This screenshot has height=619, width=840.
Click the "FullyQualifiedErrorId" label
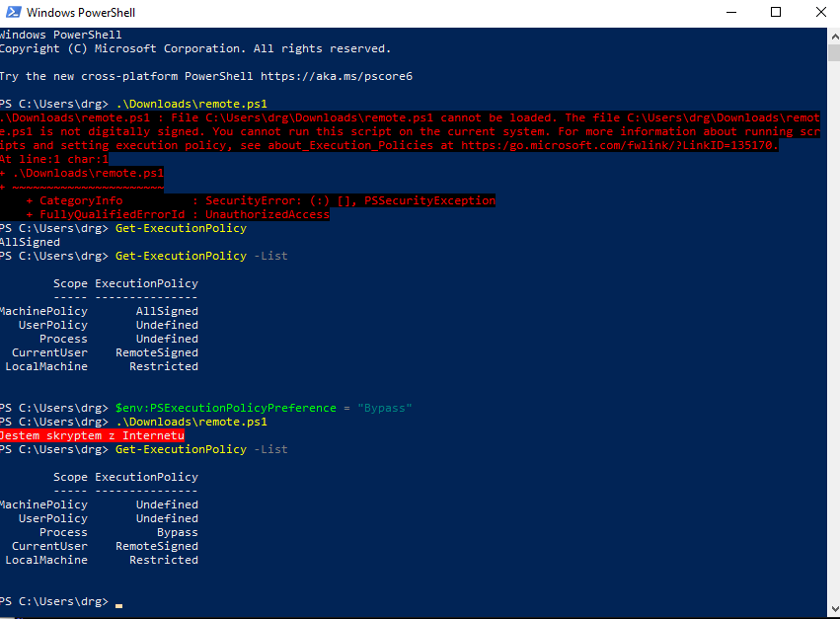point(112,214)
